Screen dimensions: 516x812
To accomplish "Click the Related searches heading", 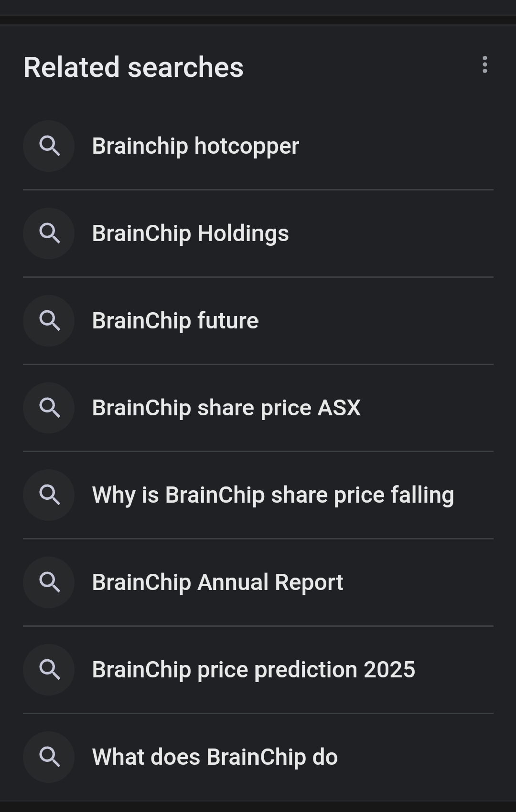I will (133, 67).
